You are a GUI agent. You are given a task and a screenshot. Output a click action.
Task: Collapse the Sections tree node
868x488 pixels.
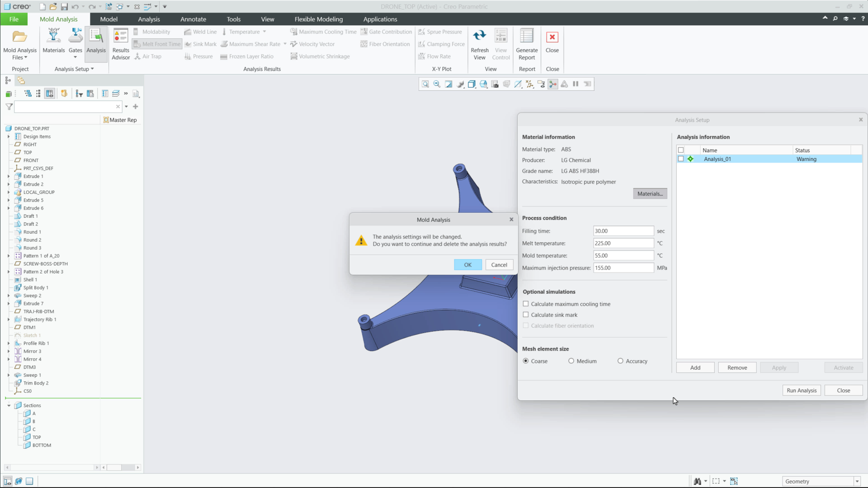coord(9,405)
